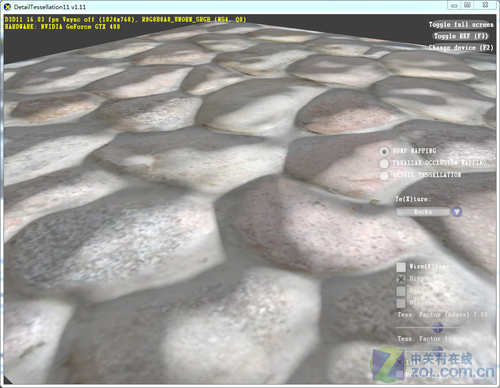Minimize the DetailTessellation11 window
The image size is (500, 388).
(x=454, y=5)
